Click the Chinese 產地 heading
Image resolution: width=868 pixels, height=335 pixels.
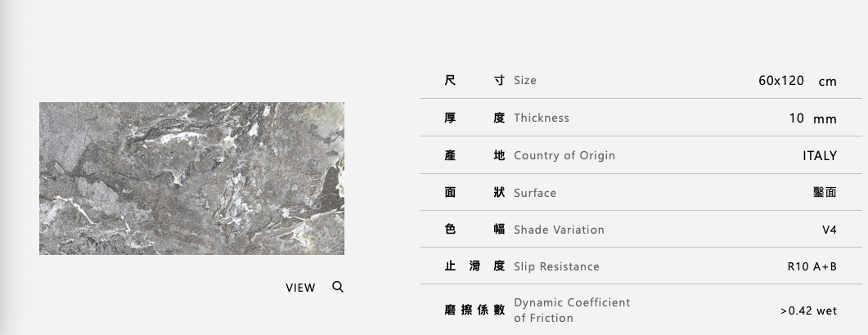(x=474, y=155)
